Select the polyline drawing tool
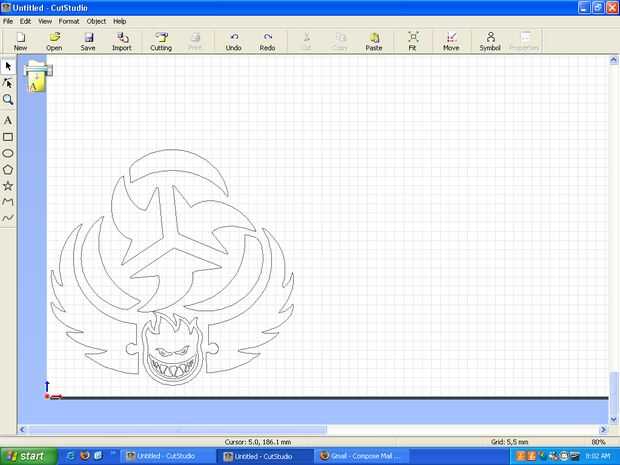The height and width of the screenshot is (465, 620). click(x=8, y=202)
